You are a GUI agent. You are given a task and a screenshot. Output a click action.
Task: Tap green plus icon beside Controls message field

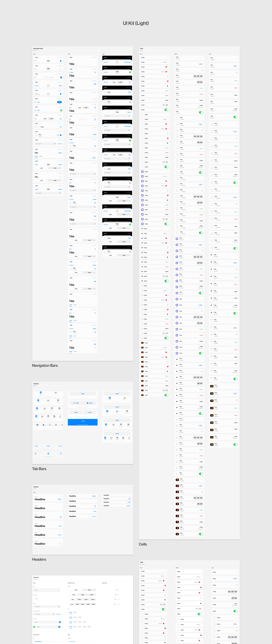(34, 627)
